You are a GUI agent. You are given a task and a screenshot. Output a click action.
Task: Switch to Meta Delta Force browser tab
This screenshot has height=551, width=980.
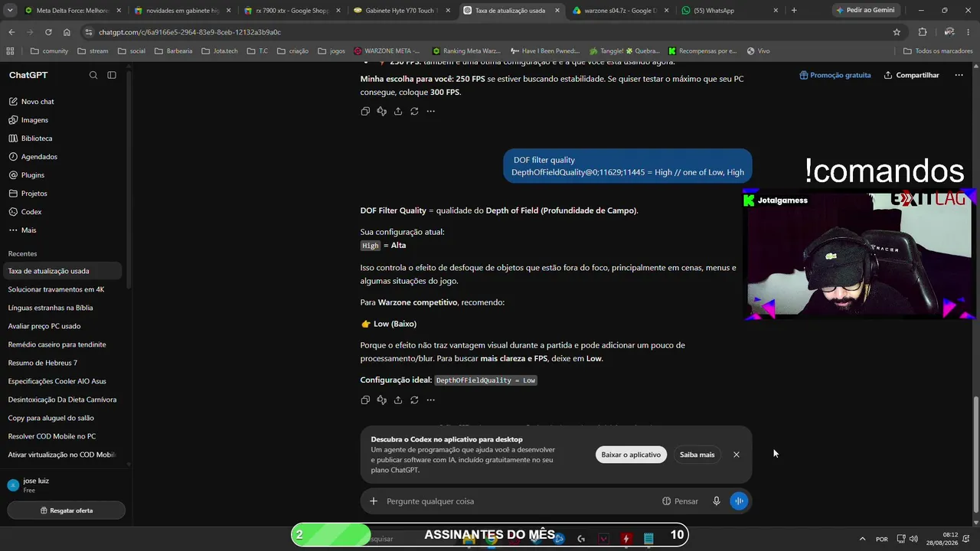pyautogui.click(x=73, y=11)
